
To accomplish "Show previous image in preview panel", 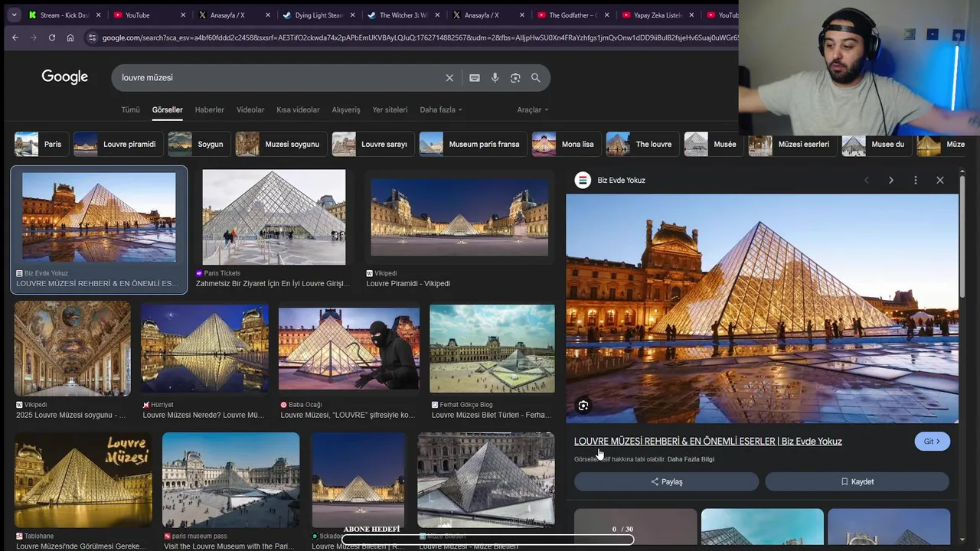I will click(x=867, y=181).
